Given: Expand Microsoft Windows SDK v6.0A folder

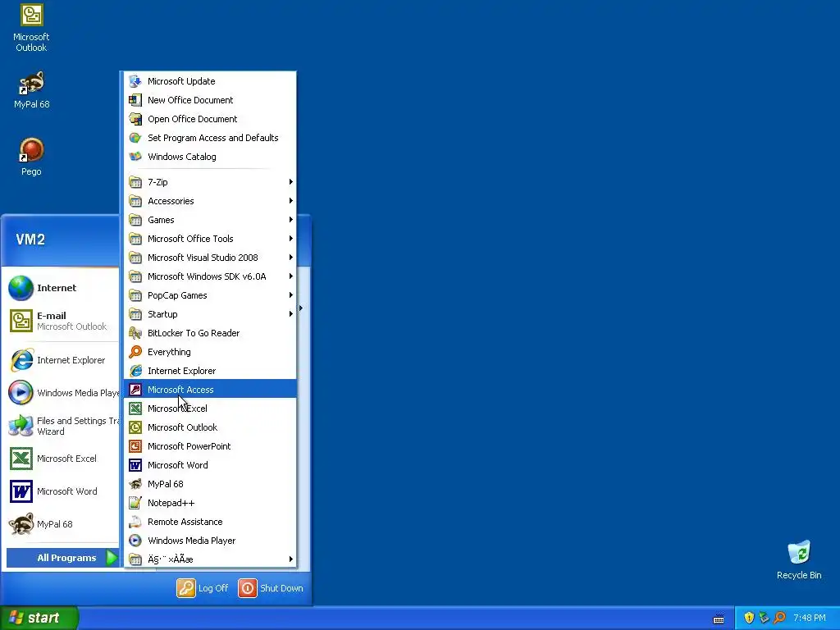Looking at the screenshot, I should click(210, 276).
